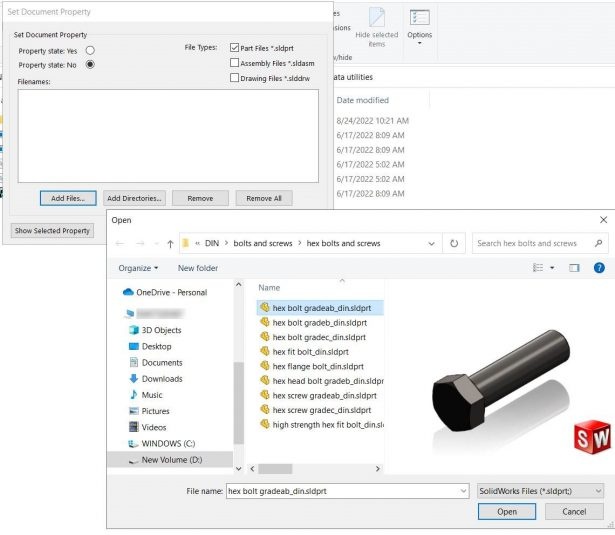Click the back arrow in Open dialog
This screenshot has height=535, width=615.
[121, 243]
